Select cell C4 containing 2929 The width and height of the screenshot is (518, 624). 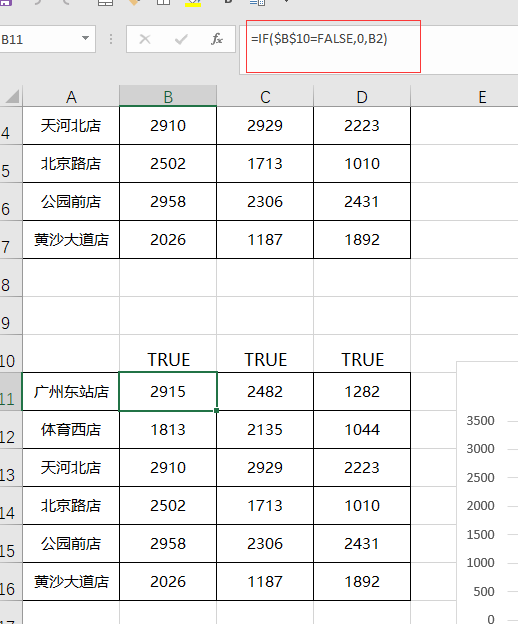(x=265, y=126)
